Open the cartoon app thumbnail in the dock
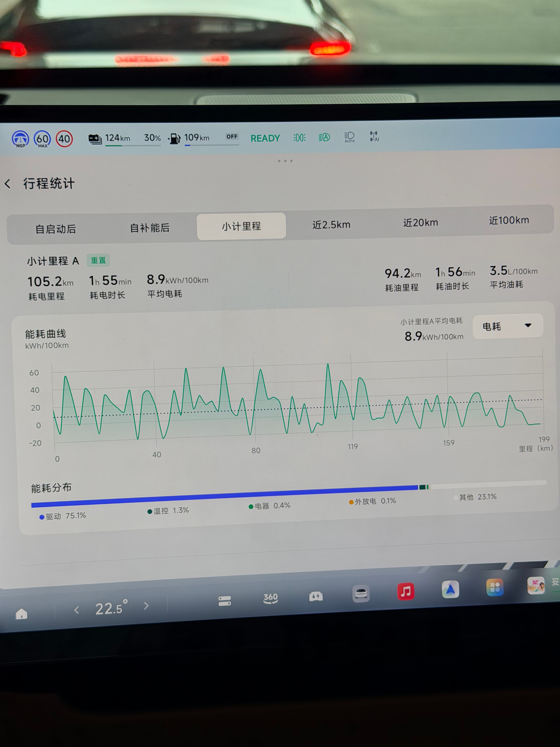Screen dimensions: 560x747 pos(536,585)
